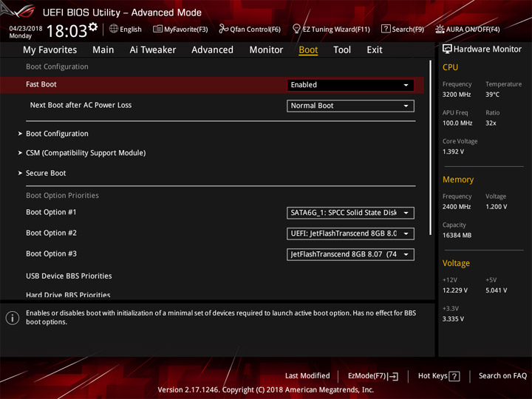Viewport: 532px width, 399px height.
Task: Open USB Device BBS Priorities
Action: 69,276
